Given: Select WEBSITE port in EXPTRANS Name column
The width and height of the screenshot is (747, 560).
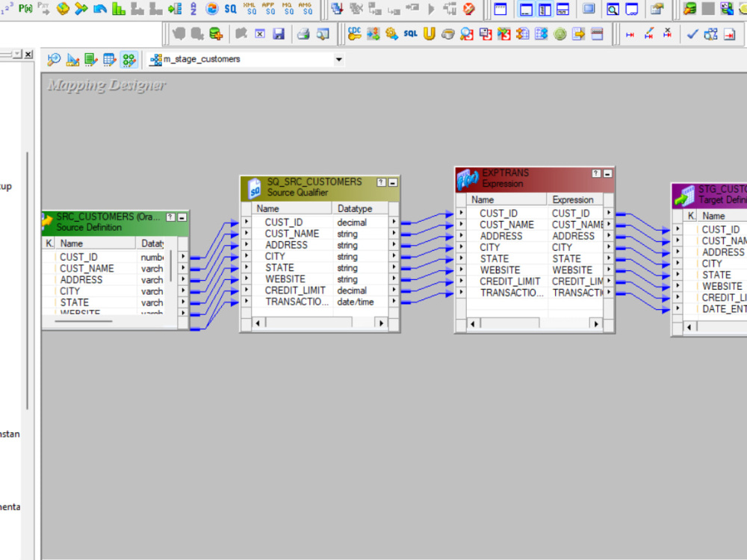Looking at the screenshot, I should click(x=500, y=270).
